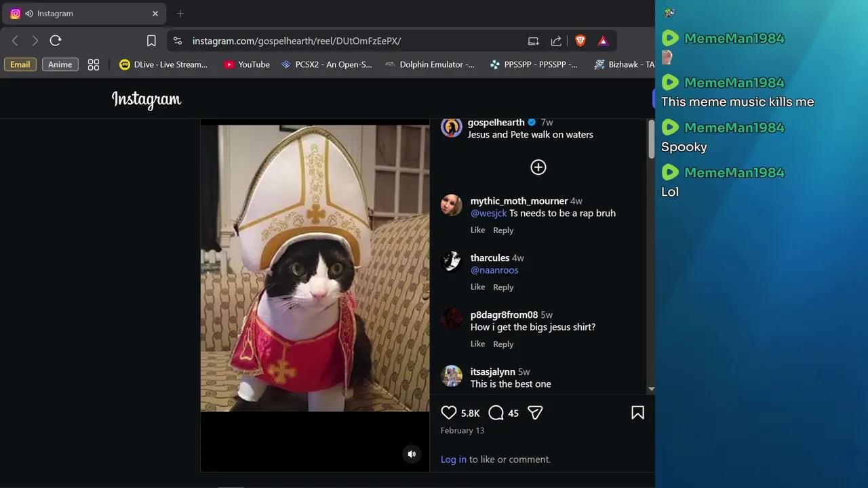
Task: Like the reel with heart icon
Action: pyautogui.click(x=449, y=413)
